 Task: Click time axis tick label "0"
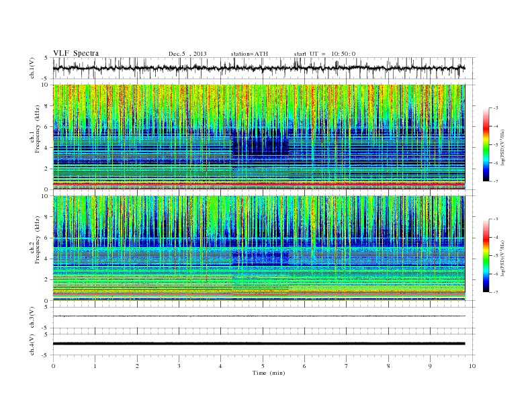53,366
